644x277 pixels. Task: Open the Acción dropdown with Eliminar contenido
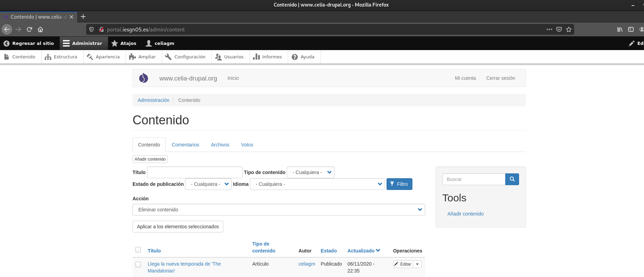click(x=279, y=210)
